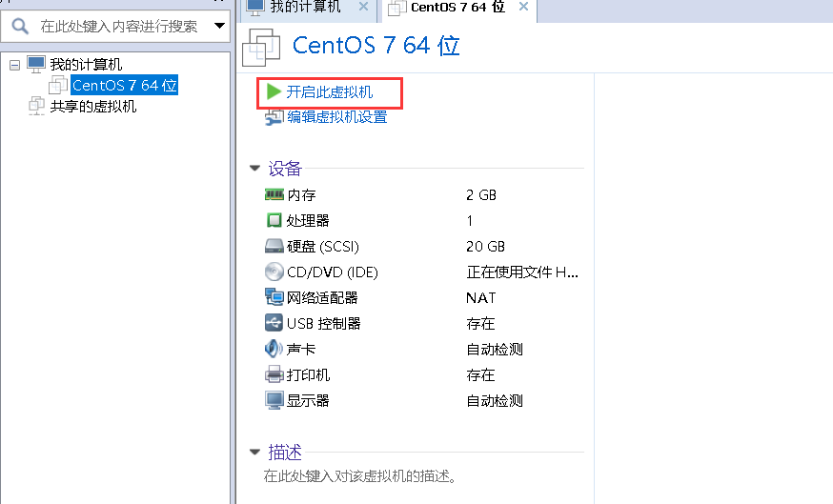Click the 打印机 printer icon

[274, 374]
